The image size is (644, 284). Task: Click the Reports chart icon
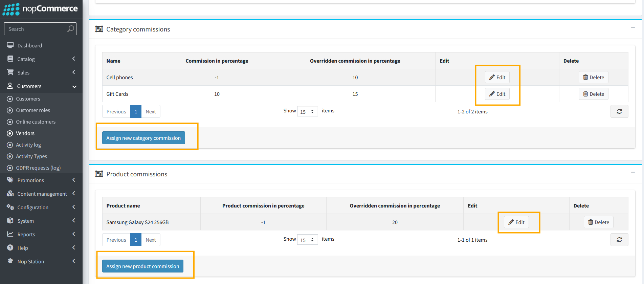coord(10,234)
